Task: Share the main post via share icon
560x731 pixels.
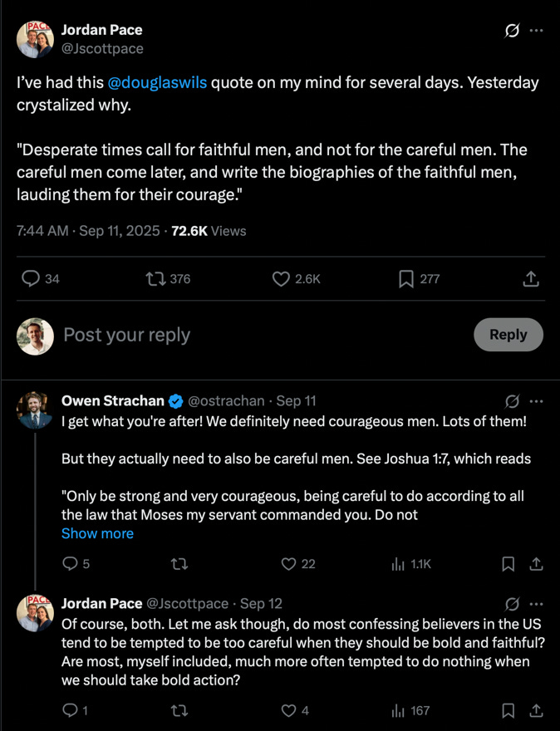Action: (x=531, y=279)
